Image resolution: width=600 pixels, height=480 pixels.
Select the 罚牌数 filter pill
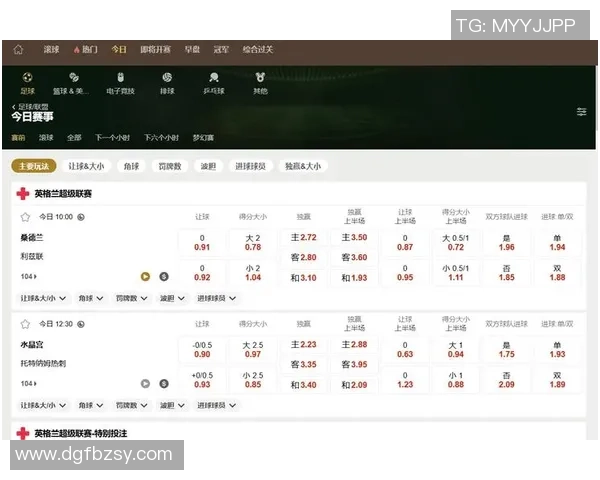[x=170, y=166]
